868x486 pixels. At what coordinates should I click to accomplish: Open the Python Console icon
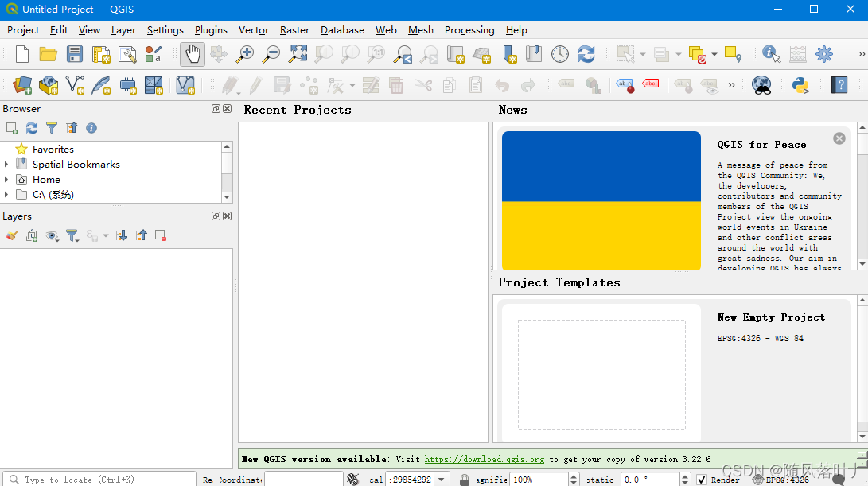[x=800, y=85]
